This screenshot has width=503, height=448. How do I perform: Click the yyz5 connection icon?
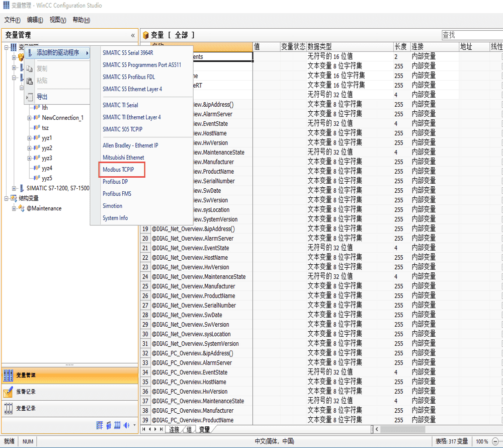click(x=36, y=178)
